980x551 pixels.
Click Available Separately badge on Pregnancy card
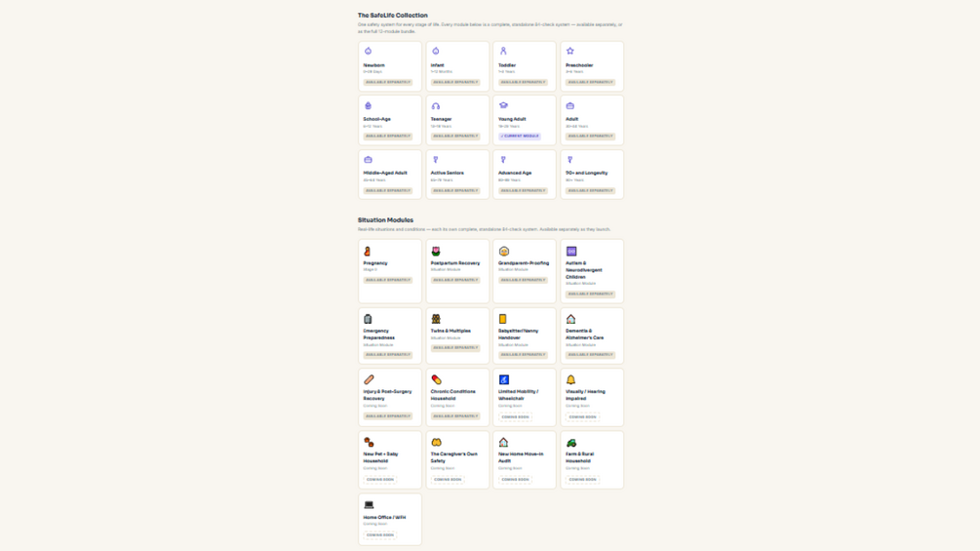(388, 280)
